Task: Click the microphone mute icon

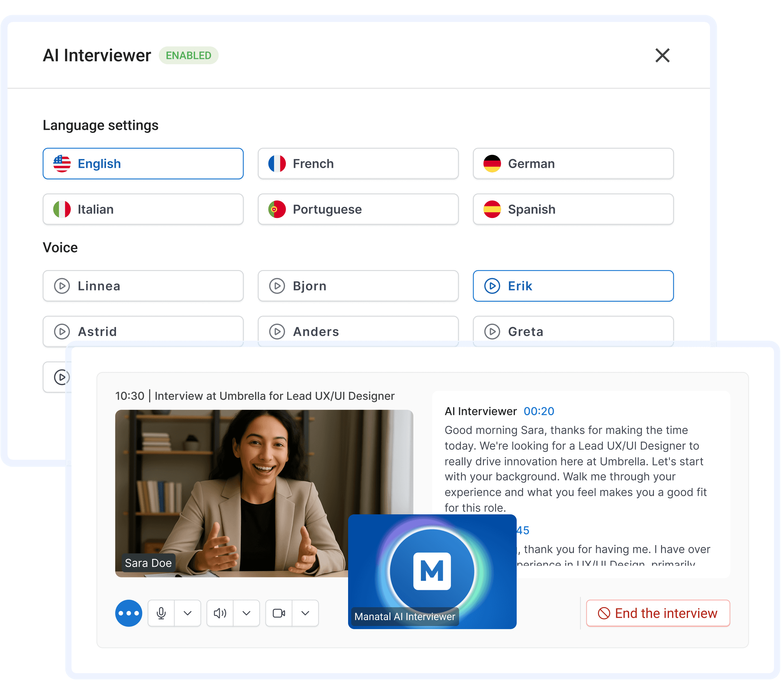Action: tap(162, 613)
